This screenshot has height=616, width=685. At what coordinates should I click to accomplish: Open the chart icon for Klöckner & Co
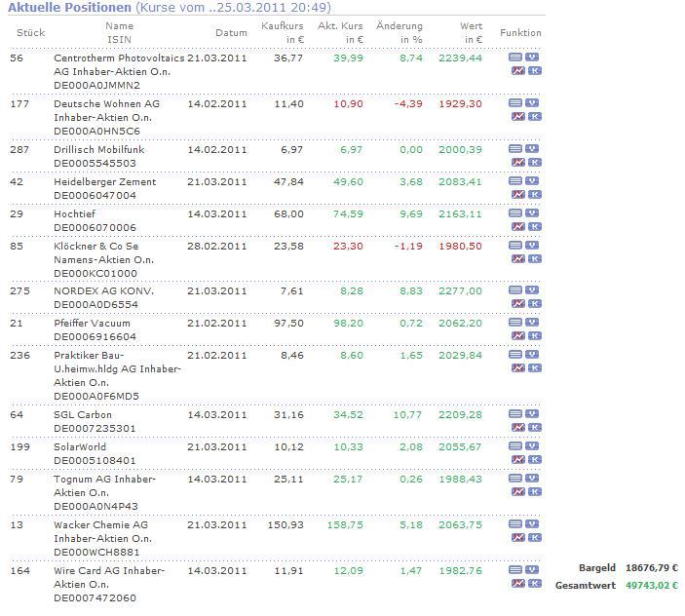click(518, 259)
